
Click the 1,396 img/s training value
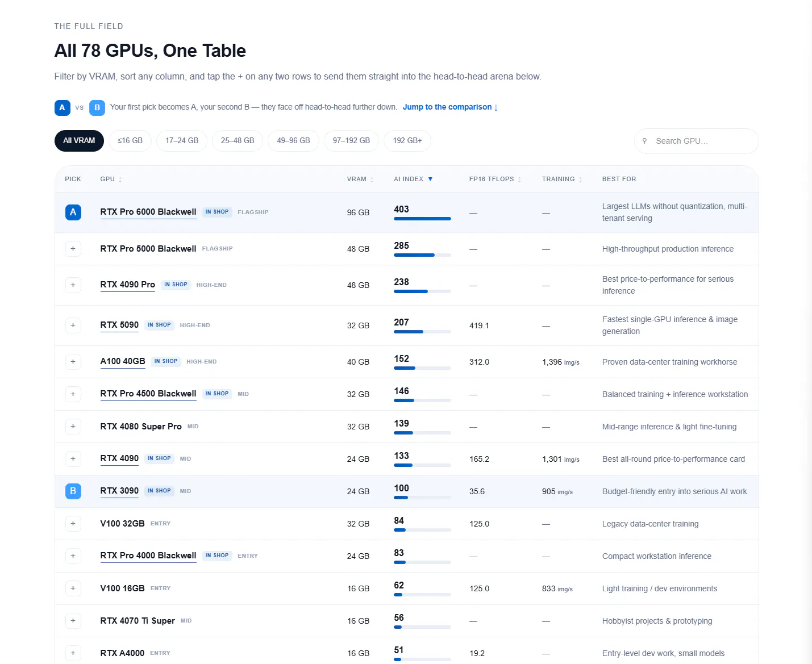[x=561, y=362]
